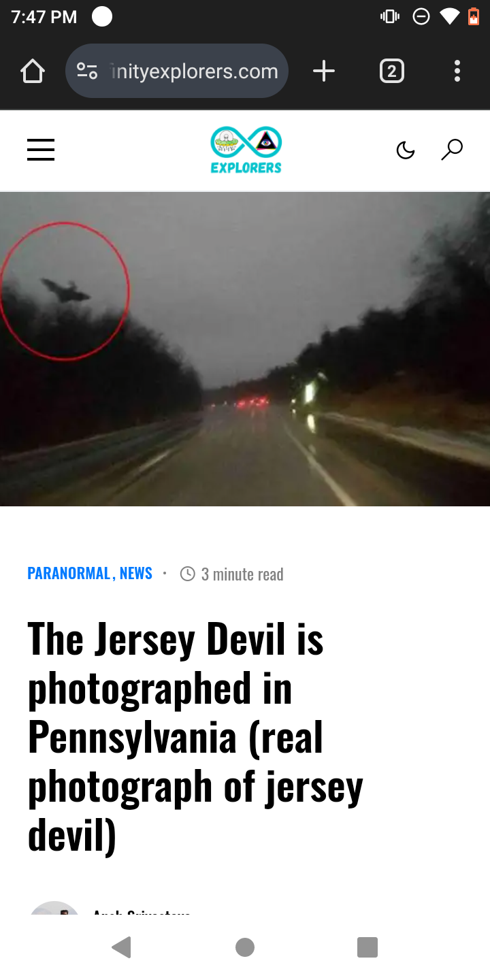
Task: Open the PARANORMAL category link
Action: (x=69, y=574)
